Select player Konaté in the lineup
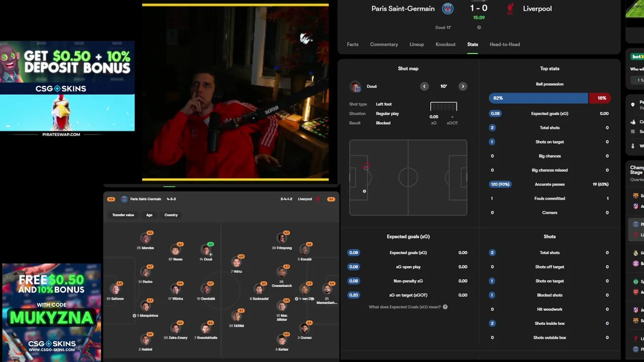 click(x=304, y=252)
